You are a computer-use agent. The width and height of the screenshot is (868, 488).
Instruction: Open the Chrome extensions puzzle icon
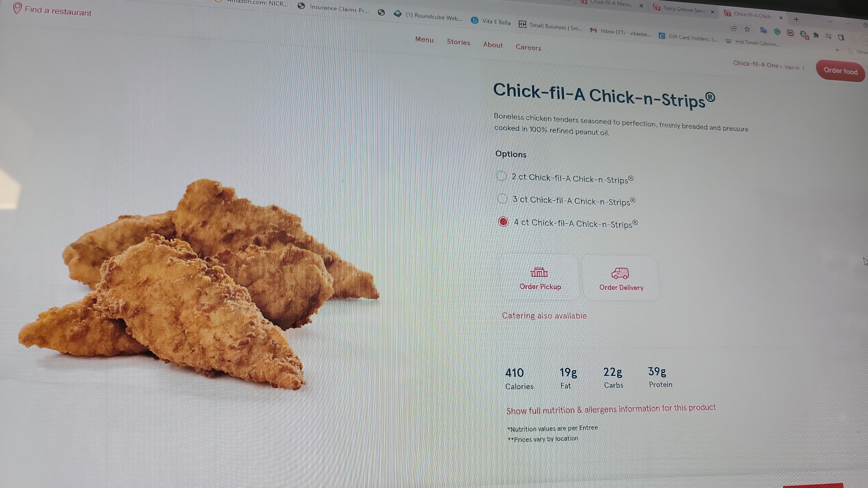tap(816, 35)
